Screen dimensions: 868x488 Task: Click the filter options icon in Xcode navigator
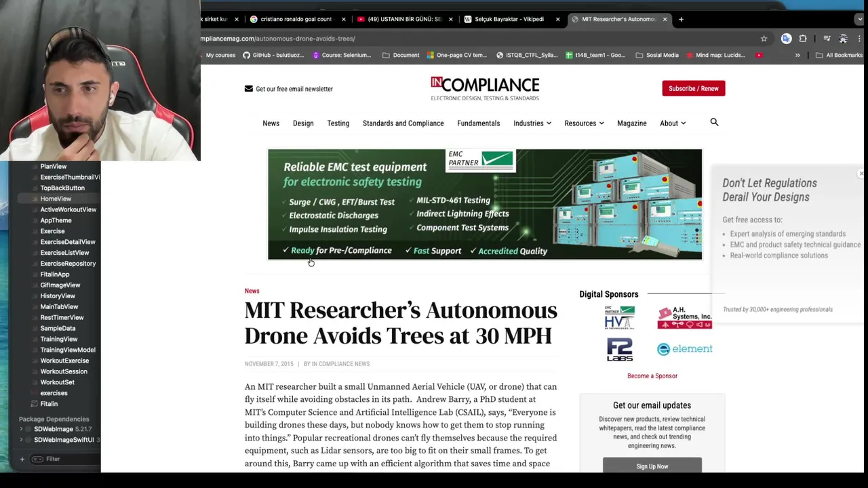click(37, 459)
